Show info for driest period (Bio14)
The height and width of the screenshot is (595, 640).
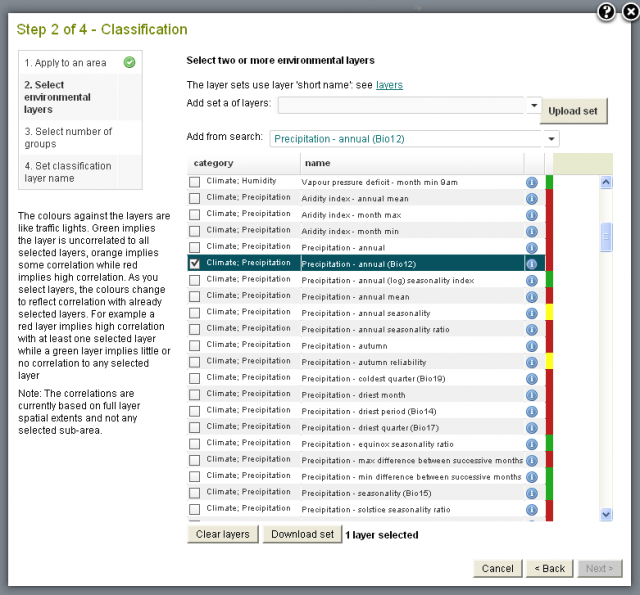coord(531,411)
